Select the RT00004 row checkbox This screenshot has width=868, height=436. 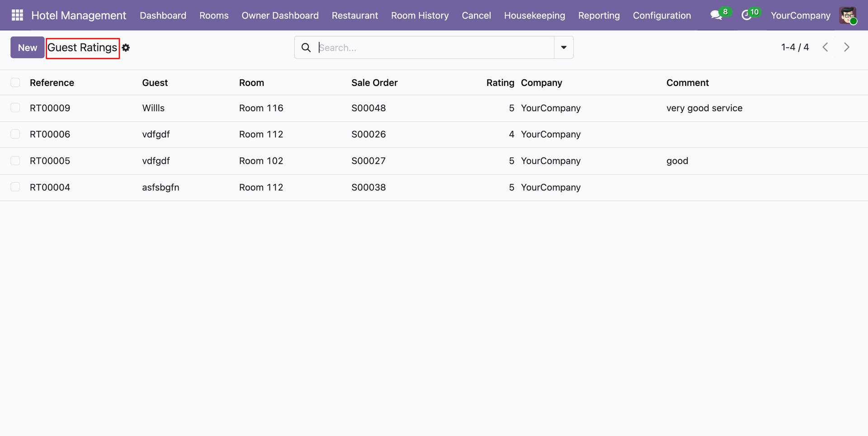15,187
